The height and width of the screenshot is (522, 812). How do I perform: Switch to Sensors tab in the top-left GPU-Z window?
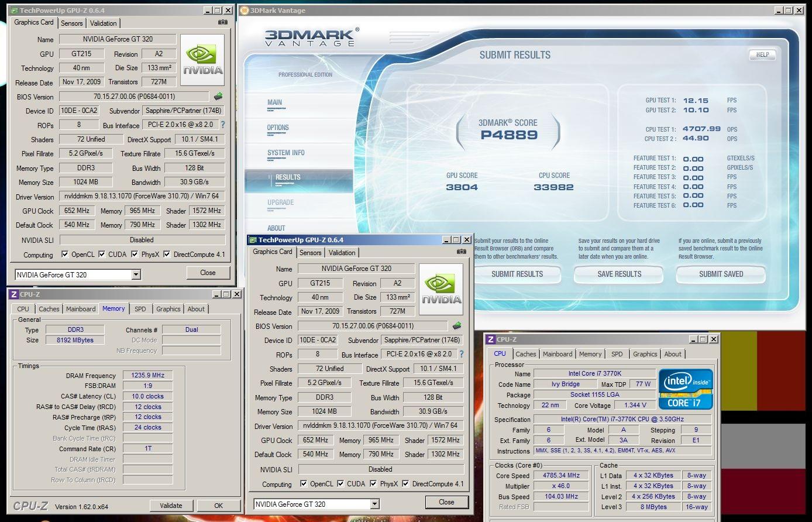point(72,23)
